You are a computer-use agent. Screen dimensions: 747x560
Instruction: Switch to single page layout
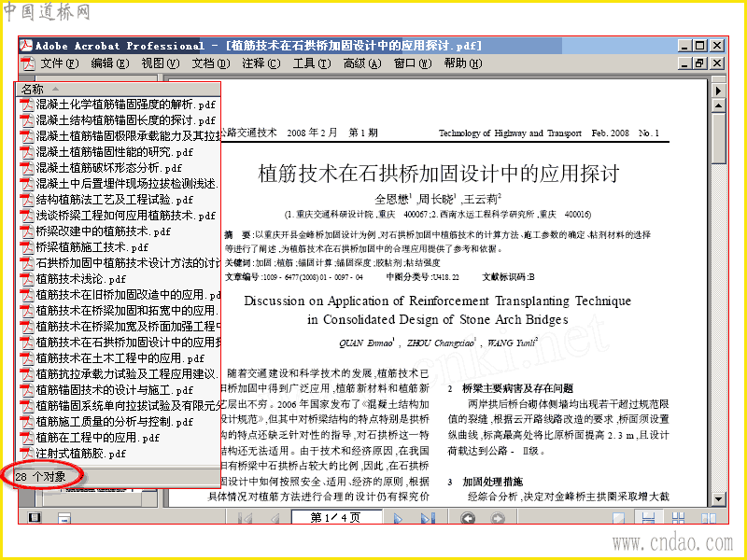click(618, 518)
